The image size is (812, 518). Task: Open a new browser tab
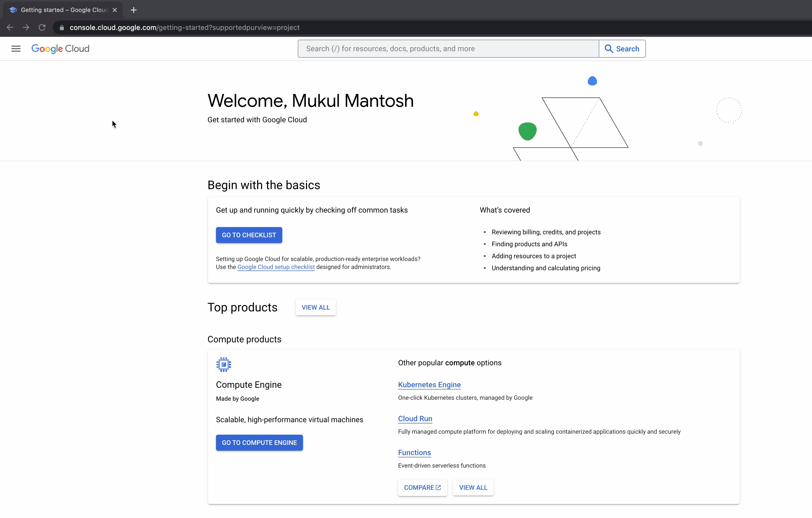[x=133, y=10]
